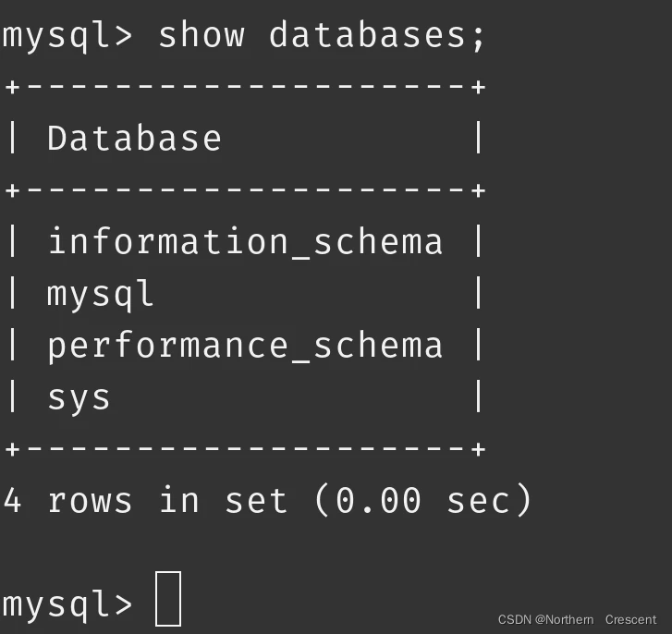Click the bottom table border line

coord(245,449)
